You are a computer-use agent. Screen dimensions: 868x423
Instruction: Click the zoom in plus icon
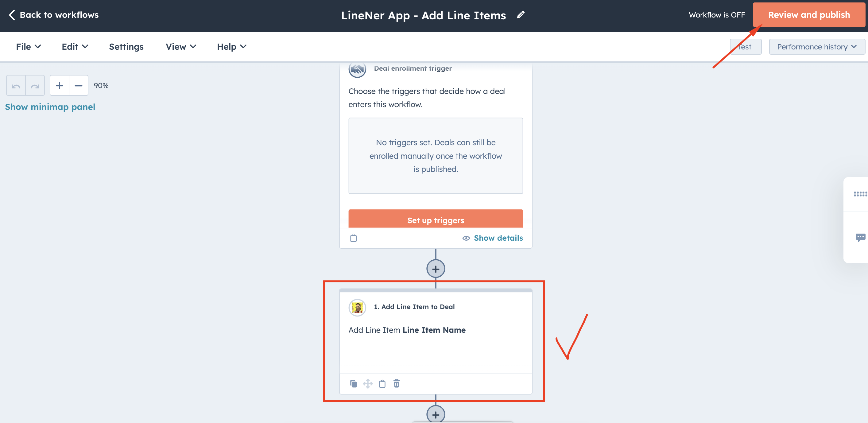pos(59,85)
